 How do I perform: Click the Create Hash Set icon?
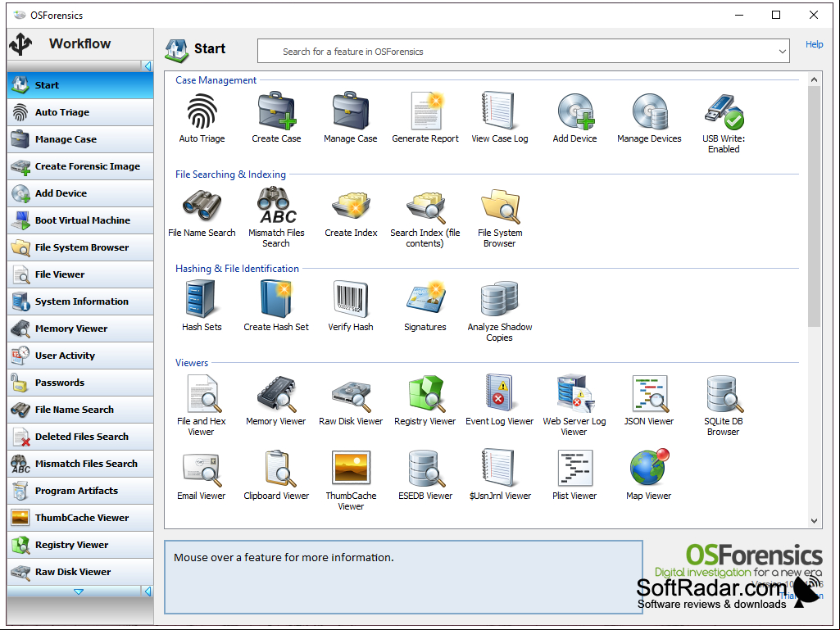click(276, 306)
